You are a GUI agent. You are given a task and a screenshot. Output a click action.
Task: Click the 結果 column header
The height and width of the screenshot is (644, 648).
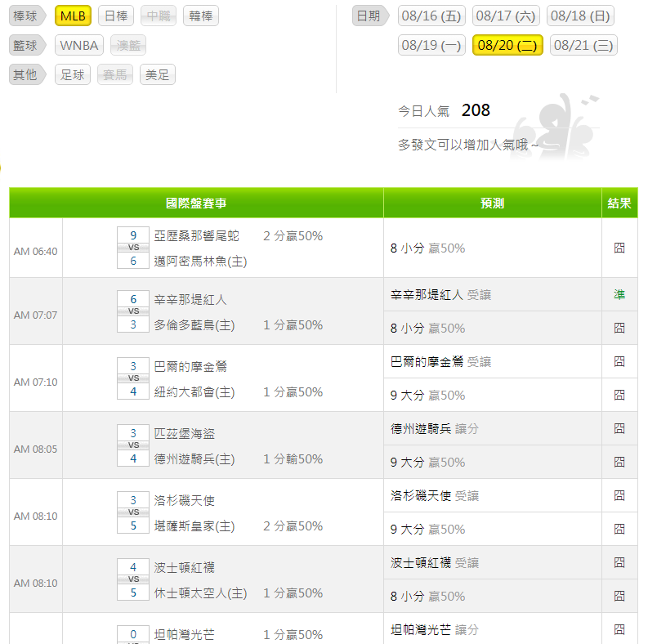pos(619,203)
